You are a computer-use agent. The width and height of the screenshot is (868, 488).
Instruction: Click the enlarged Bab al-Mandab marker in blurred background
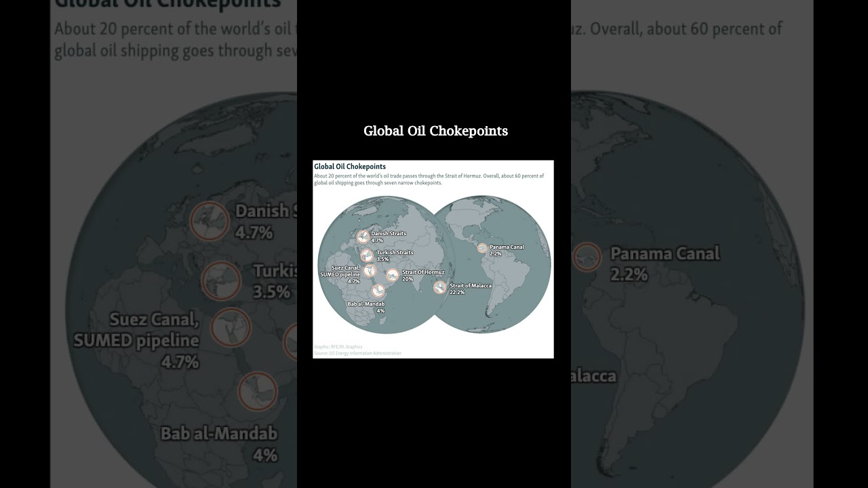(x=258, y=392)
